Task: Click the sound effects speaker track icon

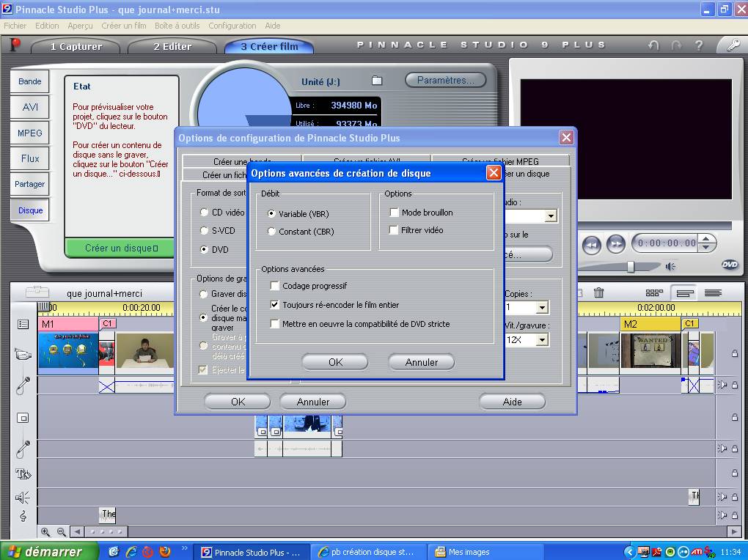Action: (x=23, y=498)
